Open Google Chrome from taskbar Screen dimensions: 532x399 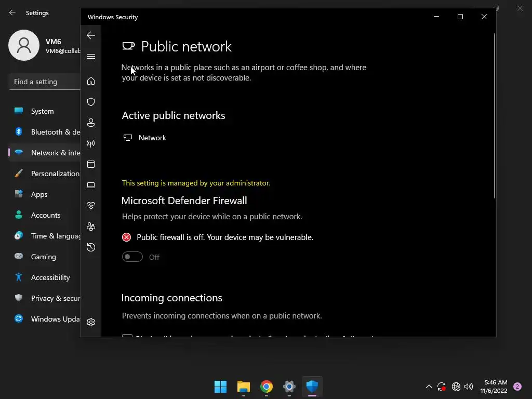point(267,387)
